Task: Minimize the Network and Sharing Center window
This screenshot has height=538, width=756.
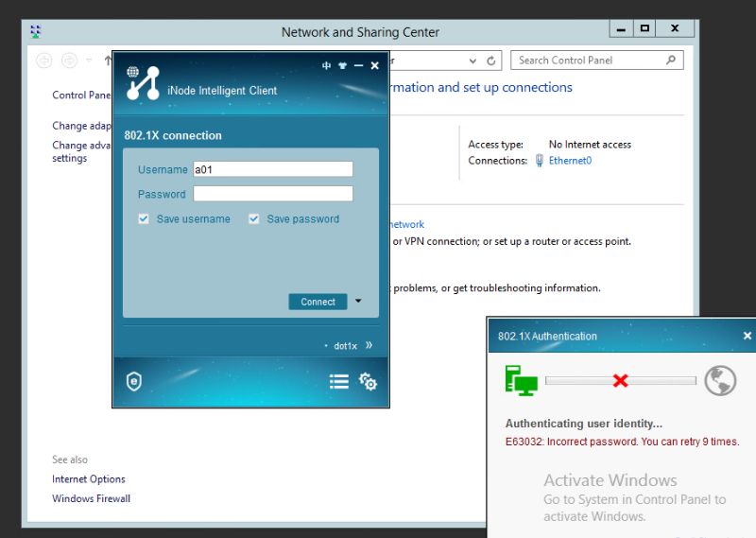Action: [x=621, y=29]
